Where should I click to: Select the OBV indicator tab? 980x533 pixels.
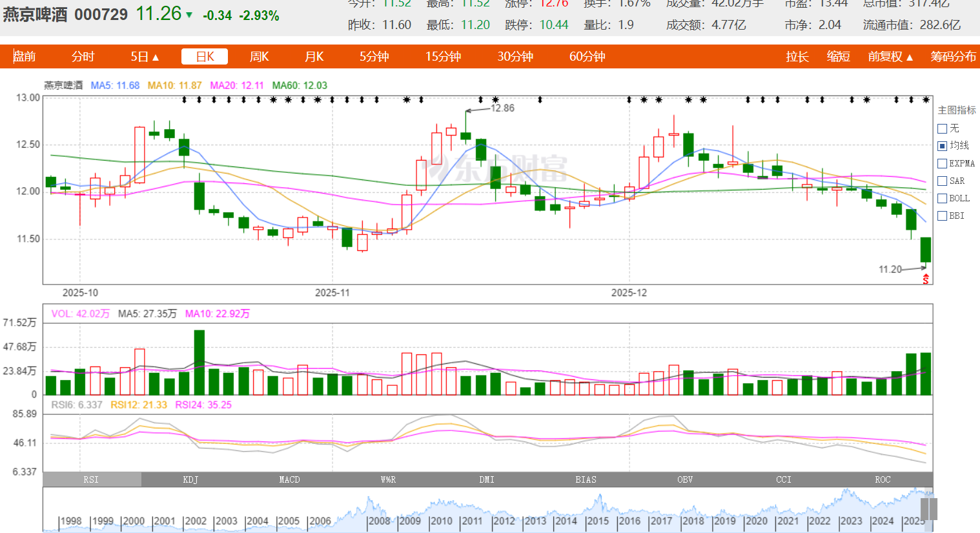(x=685, y=479)
